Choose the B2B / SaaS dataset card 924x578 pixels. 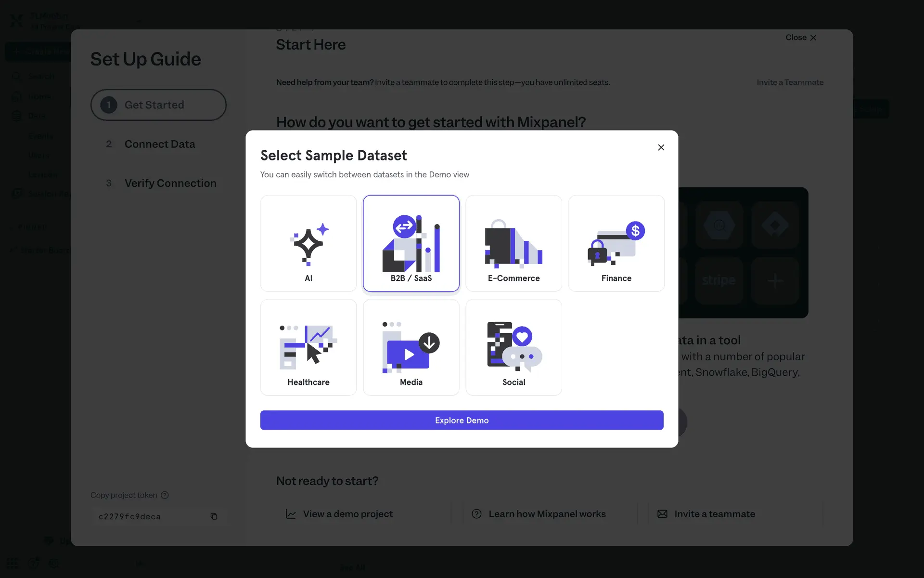[x=411, y=243]
